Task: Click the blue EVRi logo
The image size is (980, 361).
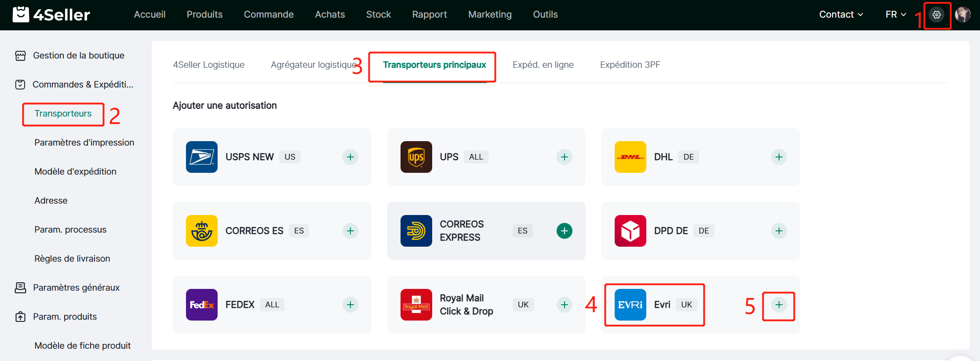Action: 630,305
